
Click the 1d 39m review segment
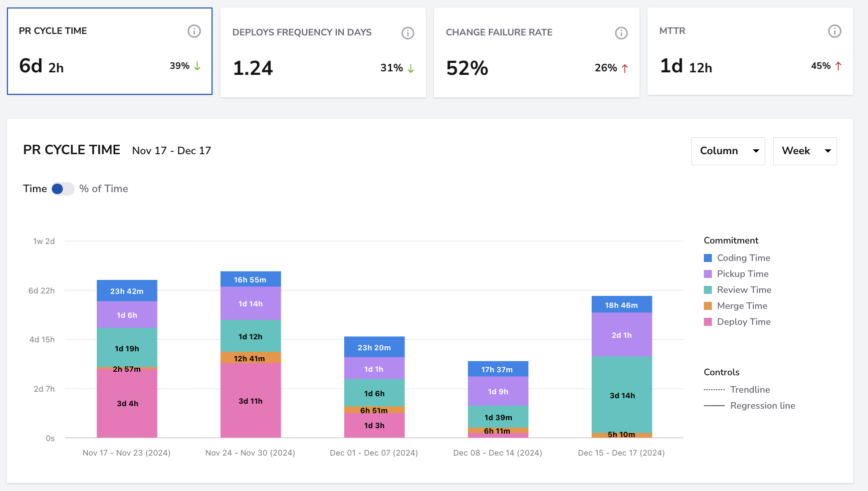click(x=498, y=417)
